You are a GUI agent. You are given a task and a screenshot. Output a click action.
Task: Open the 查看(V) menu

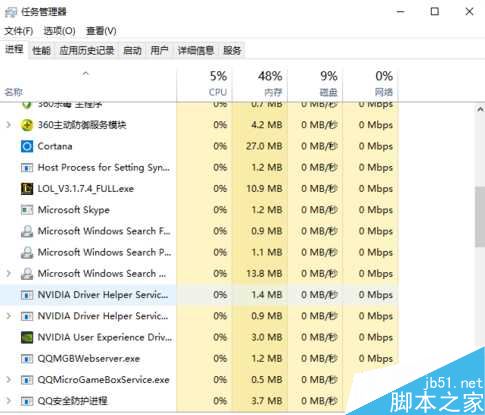click(101, 31)
